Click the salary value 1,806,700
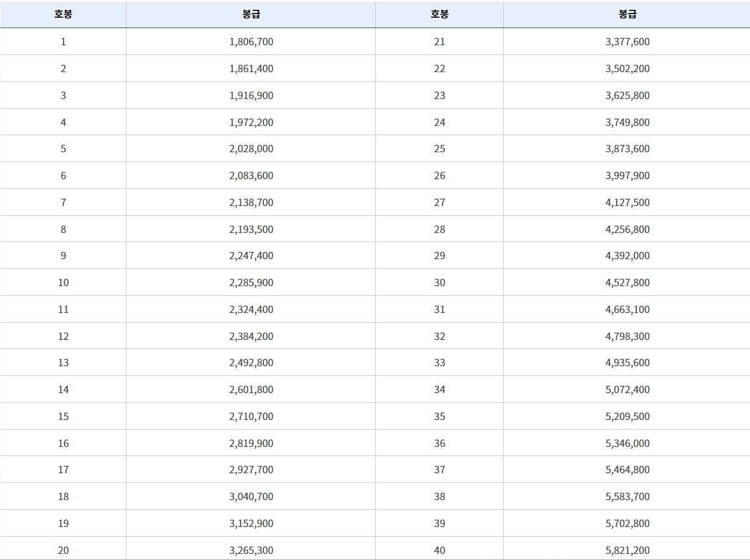 [251, 42]
